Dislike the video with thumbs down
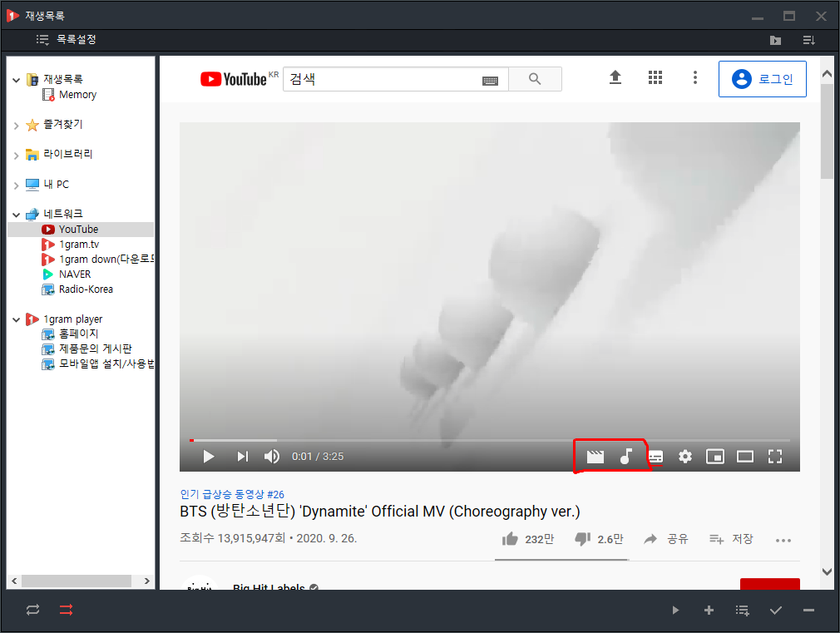The width and height of the screenshot is (840, 633). point(599,539)
